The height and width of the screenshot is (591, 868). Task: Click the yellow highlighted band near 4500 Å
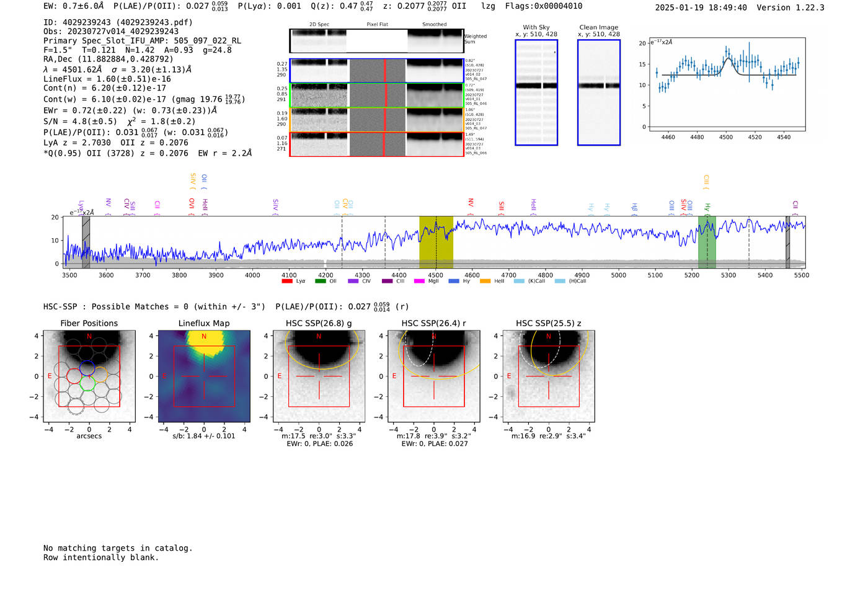(436, 242)
